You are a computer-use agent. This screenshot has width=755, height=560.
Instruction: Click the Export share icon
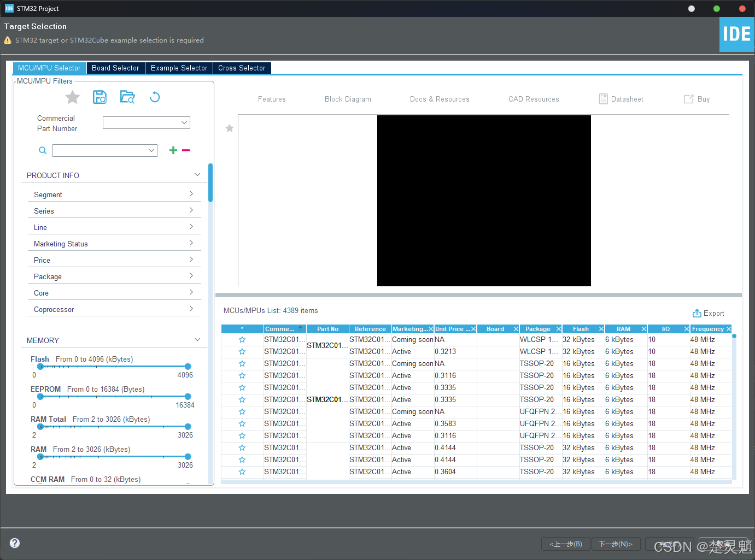(x=697, y=313)
